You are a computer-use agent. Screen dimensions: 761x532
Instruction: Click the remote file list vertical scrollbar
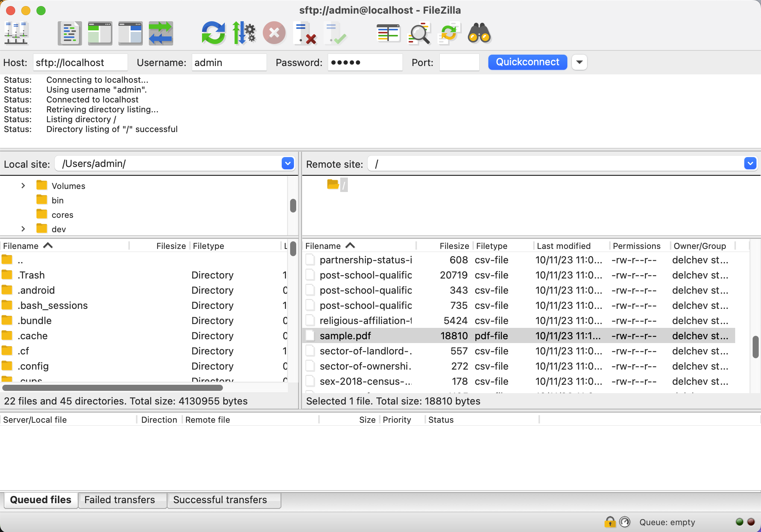click(756, 347)
